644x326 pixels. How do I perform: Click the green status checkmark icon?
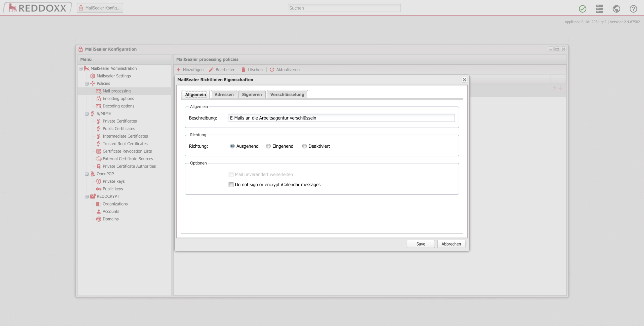(582, 9)
